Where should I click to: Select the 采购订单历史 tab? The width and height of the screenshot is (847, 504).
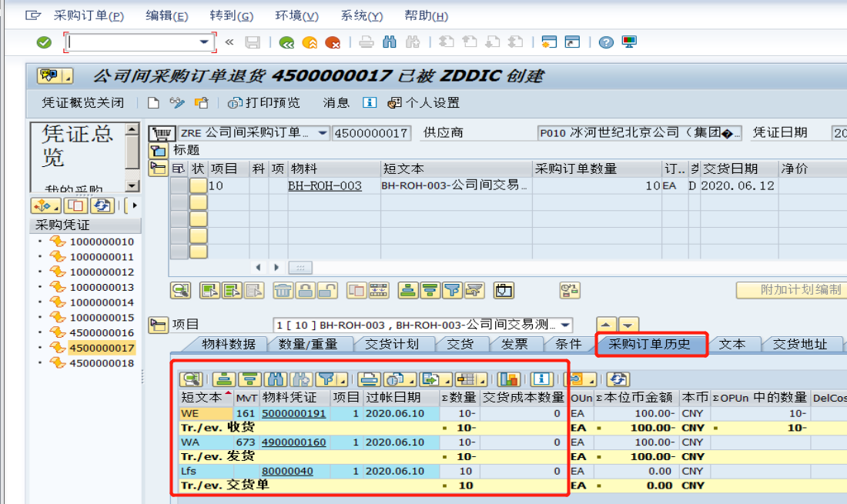(x=650, y=344)
